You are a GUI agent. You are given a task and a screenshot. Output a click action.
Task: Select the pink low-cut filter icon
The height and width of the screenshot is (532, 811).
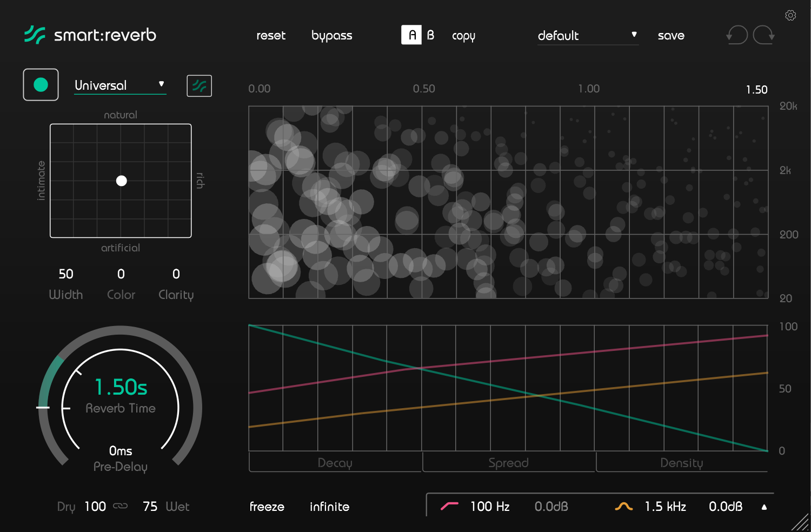point(449,507)
